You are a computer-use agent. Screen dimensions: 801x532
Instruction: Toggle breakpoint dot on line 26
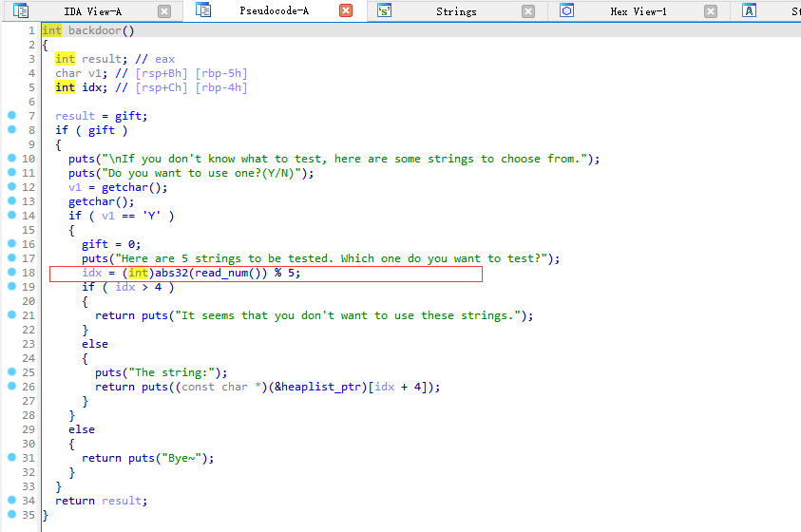(x=11, y=386)
